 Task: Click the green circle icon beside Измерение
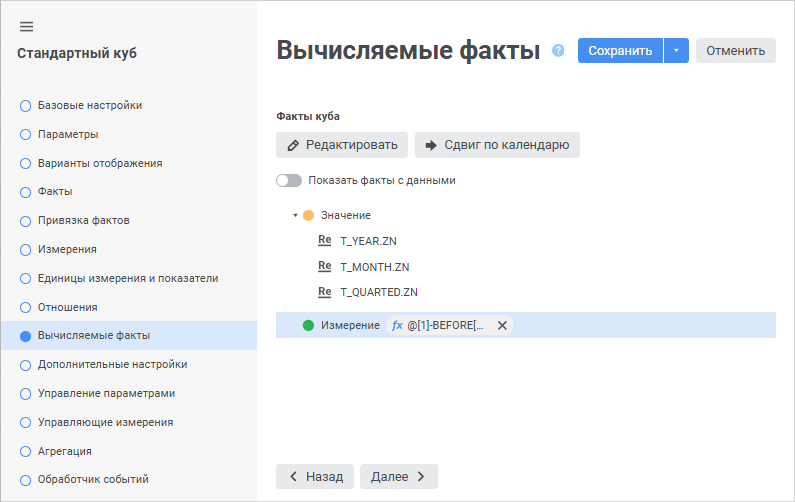(308, 325)
